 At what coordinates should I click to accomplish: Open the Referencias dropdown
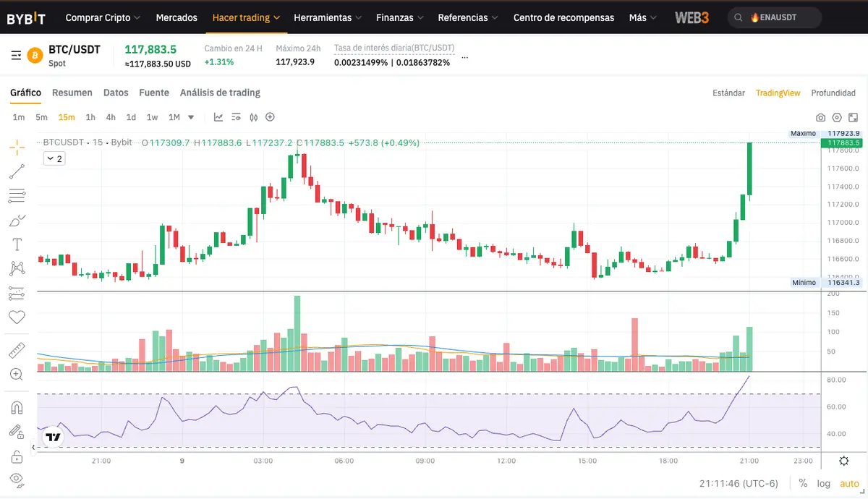(x=468, y=17)
